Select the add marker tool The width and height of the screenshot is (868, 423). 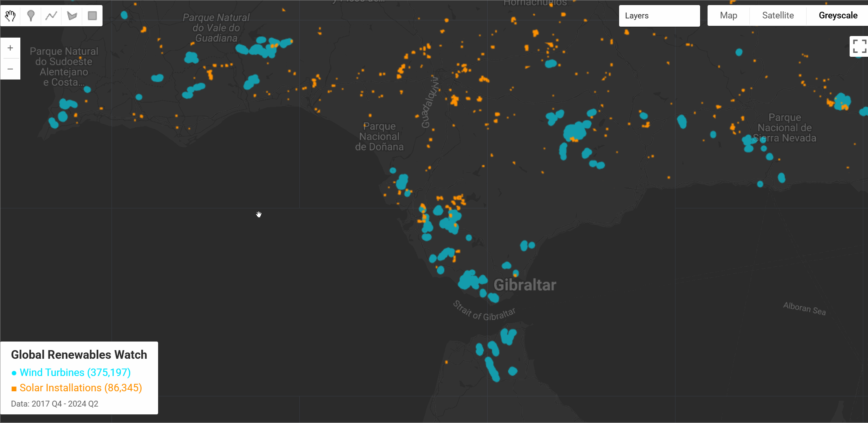click(31, 16)
